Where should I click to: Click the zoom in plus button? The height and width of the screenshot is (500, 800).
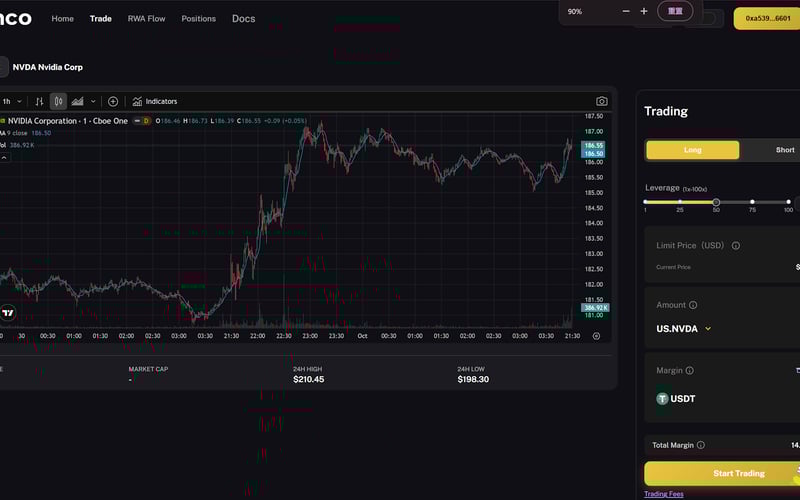point(644,11)
